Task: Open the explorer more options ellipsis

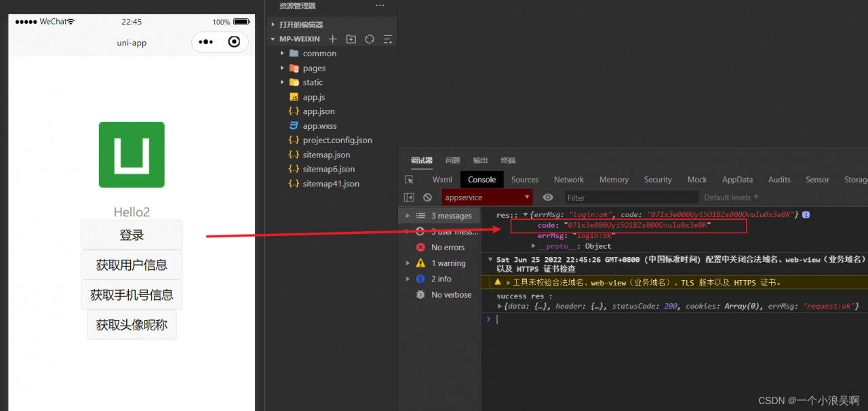Action: 380,5
